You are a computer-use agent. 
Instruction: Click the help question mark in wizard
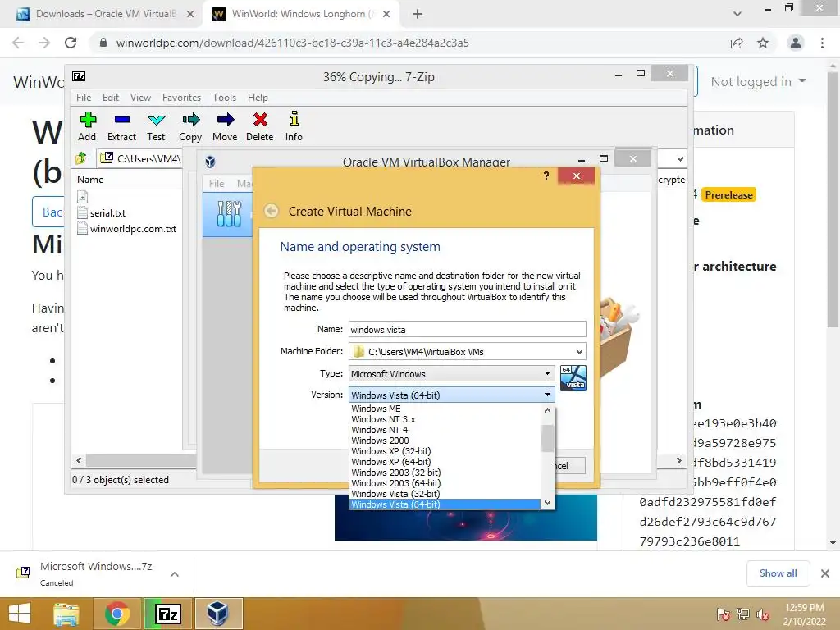(546, 176)
